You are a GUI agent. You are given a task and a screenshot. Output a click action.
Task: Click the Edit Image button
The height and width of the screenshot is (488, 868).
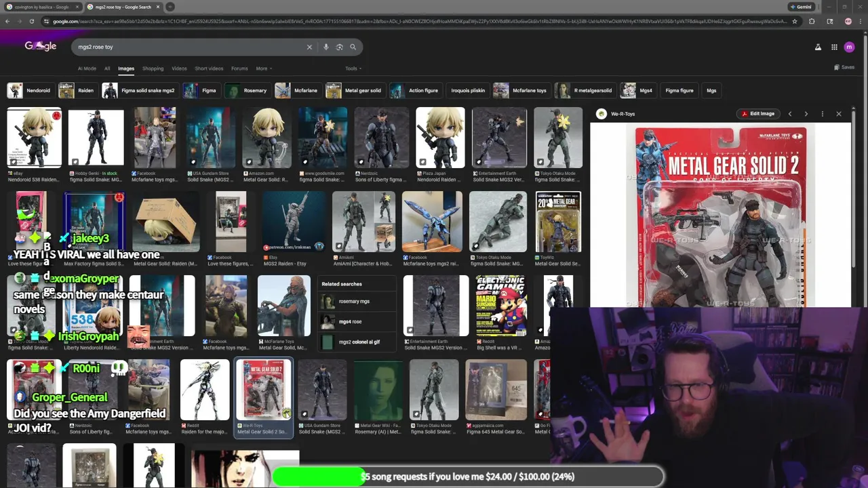coord(757,114)
